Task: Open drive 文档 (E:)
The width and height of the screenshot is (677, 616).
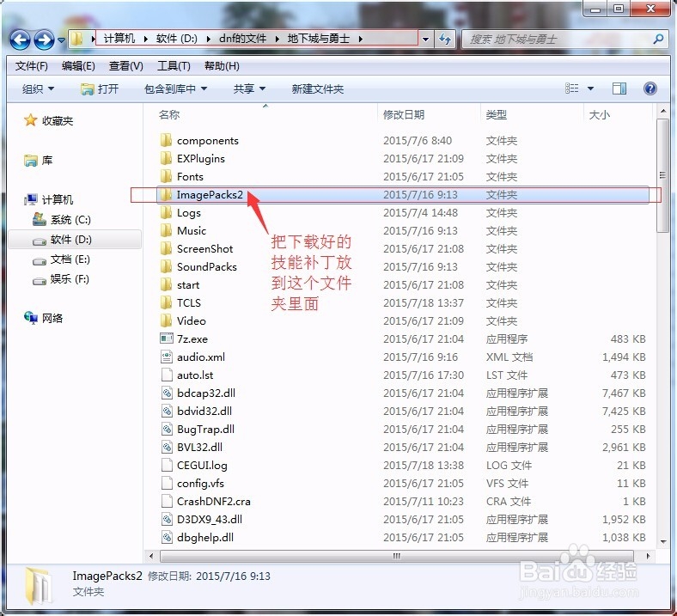Action: coord(61,259)
